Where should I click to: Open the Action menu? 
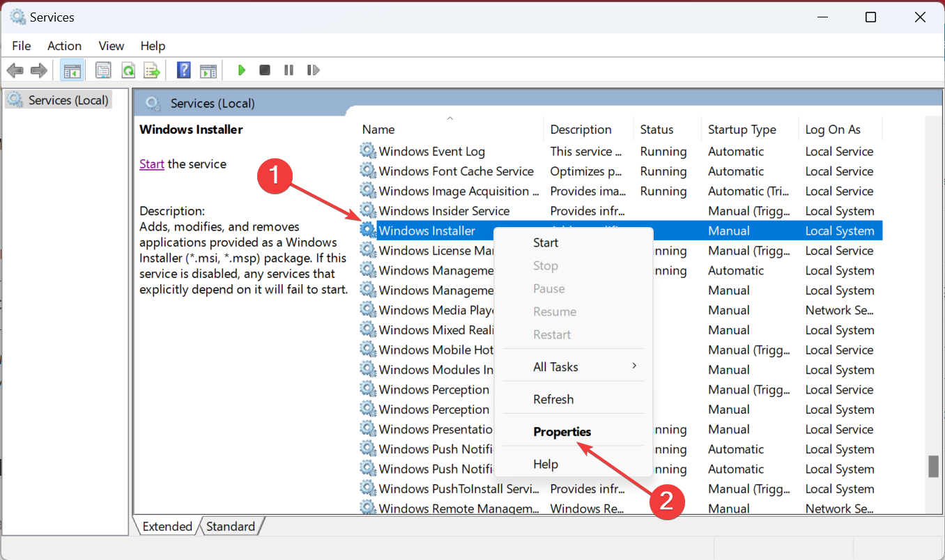coord(64,46)
